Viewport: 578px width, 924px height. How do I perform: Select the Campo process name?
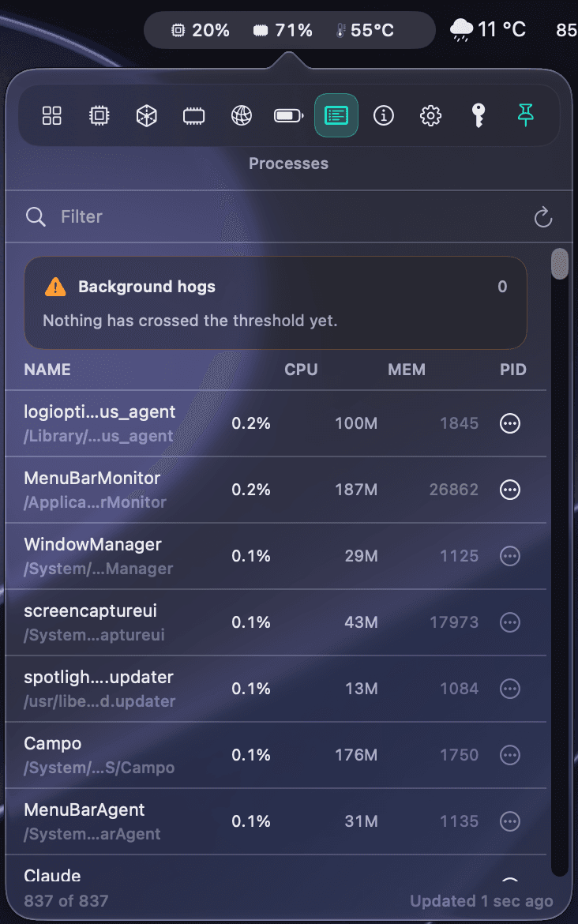coord(52,744)
